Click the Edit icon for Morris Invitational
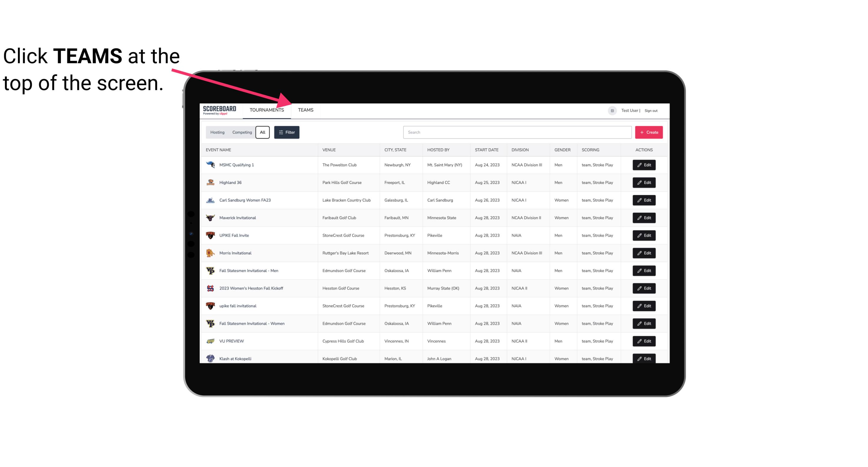The image size is (868, 467). point(644,253)
